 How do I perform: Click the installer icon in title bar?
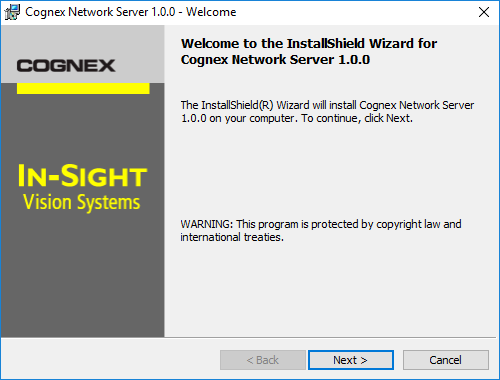pyautogui.click(x=12, y=12)
